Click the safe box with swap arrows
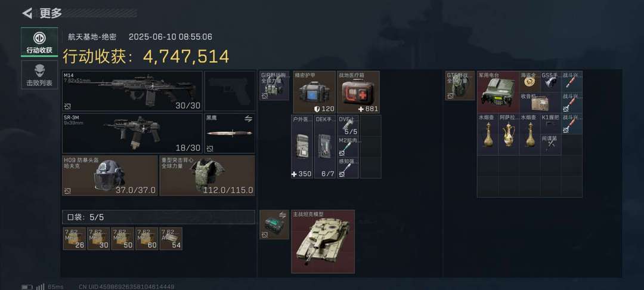 [274, 224]
